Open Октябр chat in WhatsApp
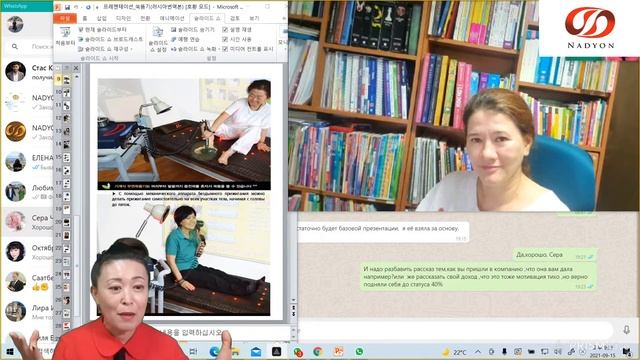The image size is (640, 360). pyautogui.click(x=27, y=252)
